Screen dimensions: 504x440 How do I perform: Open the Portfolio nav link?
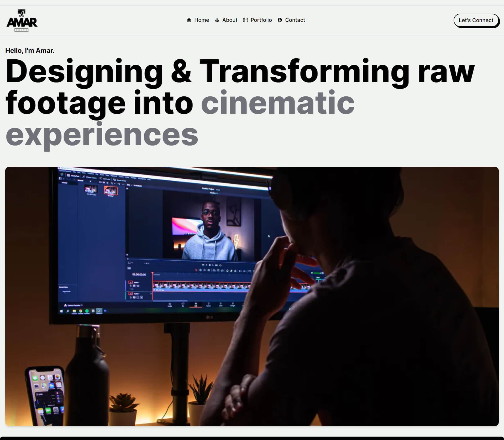coord(261,20)
